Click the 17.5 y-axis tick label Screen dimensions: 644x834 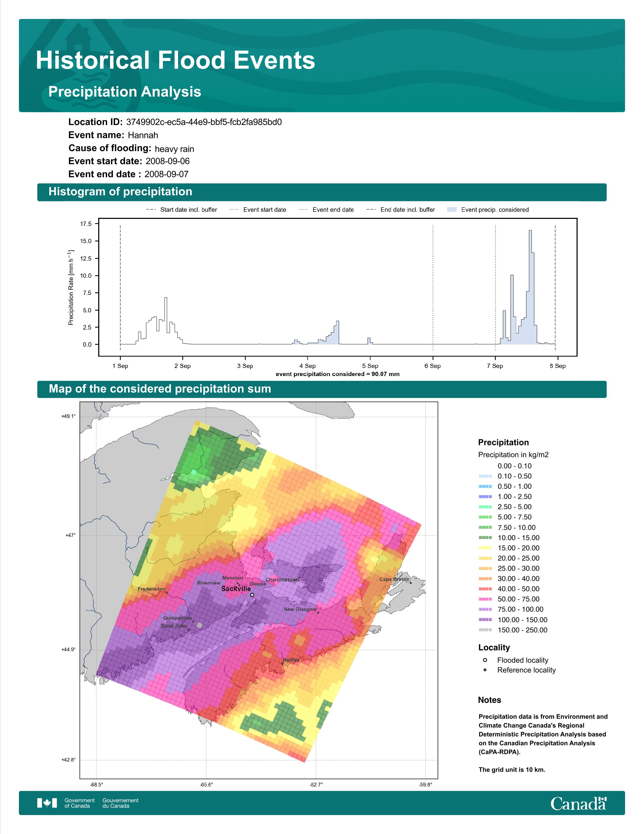point(86,224)
